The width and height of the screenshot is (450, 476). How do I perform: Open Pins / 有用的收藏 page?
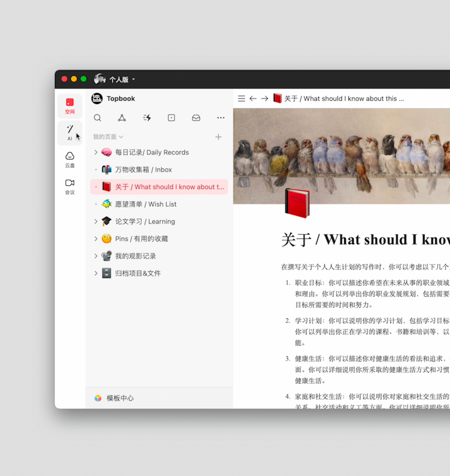(x=159, y=239)
